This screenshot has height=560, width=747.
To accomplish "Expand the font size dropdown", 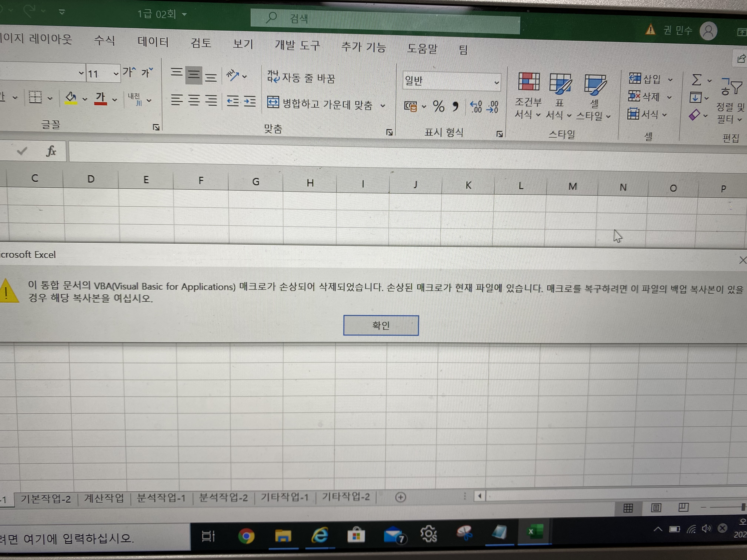I will coord(116,74).
